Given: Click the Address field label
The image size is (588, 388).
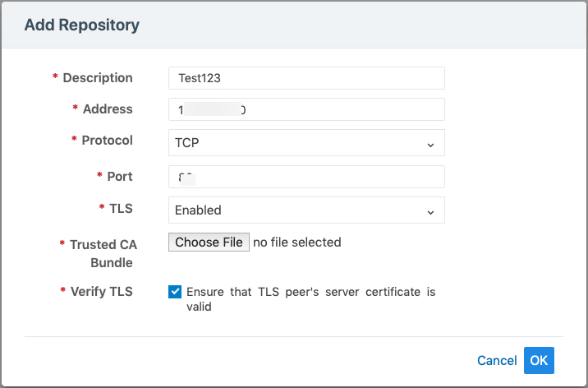Looking at the screenshot, I should [107, 109].
